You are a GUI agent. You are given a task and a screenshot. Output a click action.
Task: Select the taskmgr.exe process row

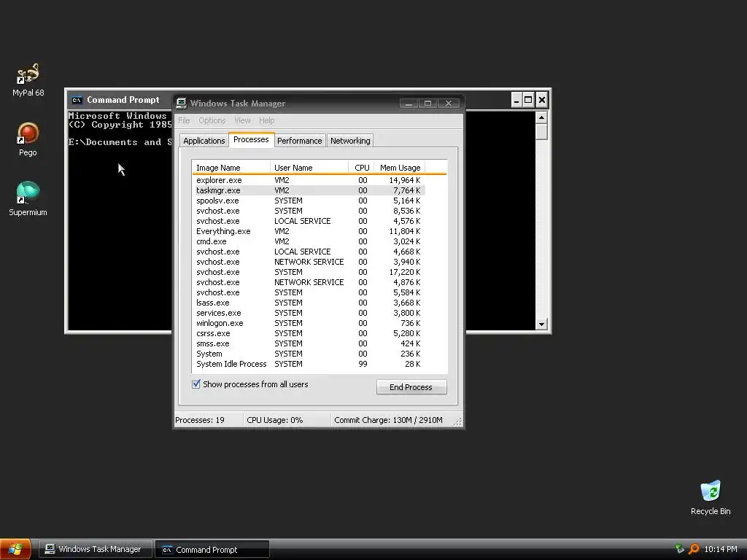(x=309, y=190)
